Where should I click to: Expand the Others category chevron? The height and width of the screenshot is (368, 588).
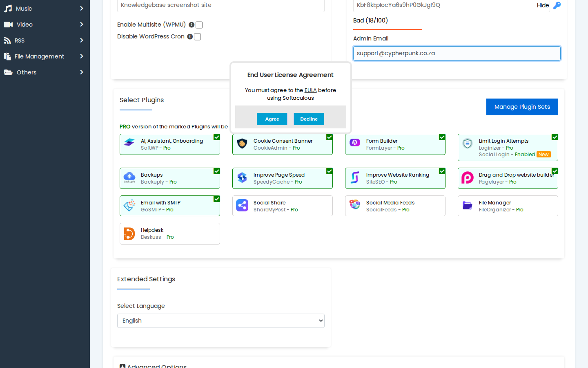tap(82, 72)
